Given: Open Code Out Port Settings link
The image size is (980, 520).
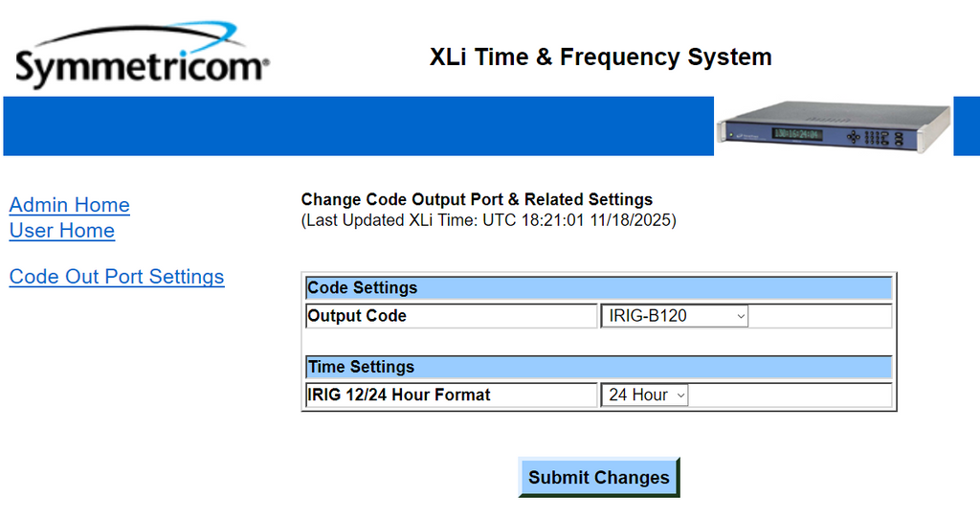Looking at the screenshot, I should 117,277.
